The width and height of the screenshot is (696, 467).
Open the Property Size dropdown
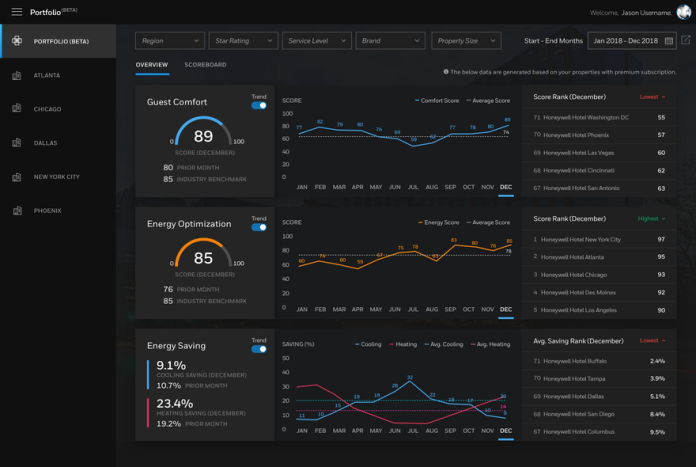466,41
